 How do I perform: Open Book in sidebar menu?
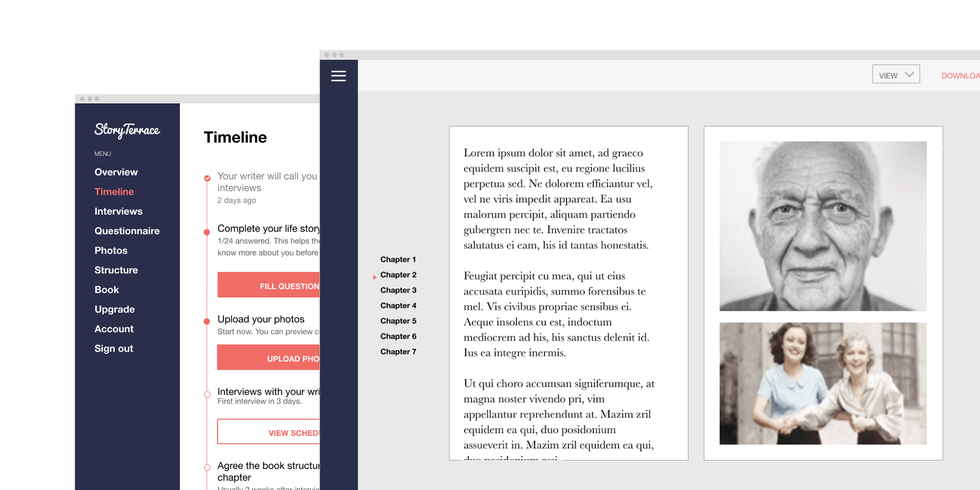point(107,290)
